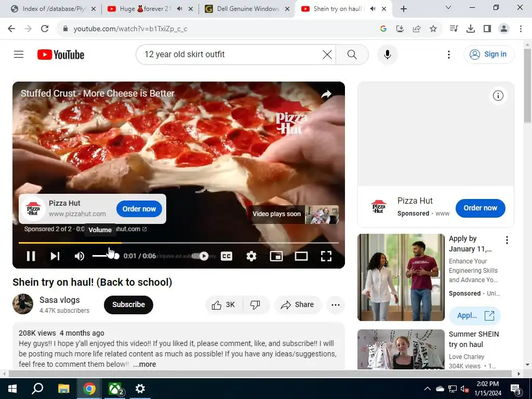Open Chrome three-dot menu
The height and width of the screenshot is (399, 532).
click(521, 29)
